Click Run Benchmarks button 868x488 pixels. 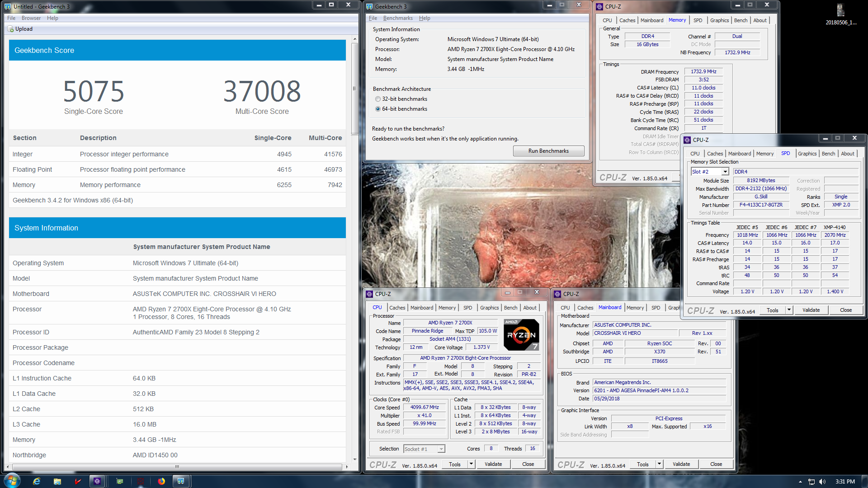(x=548, y=151)
